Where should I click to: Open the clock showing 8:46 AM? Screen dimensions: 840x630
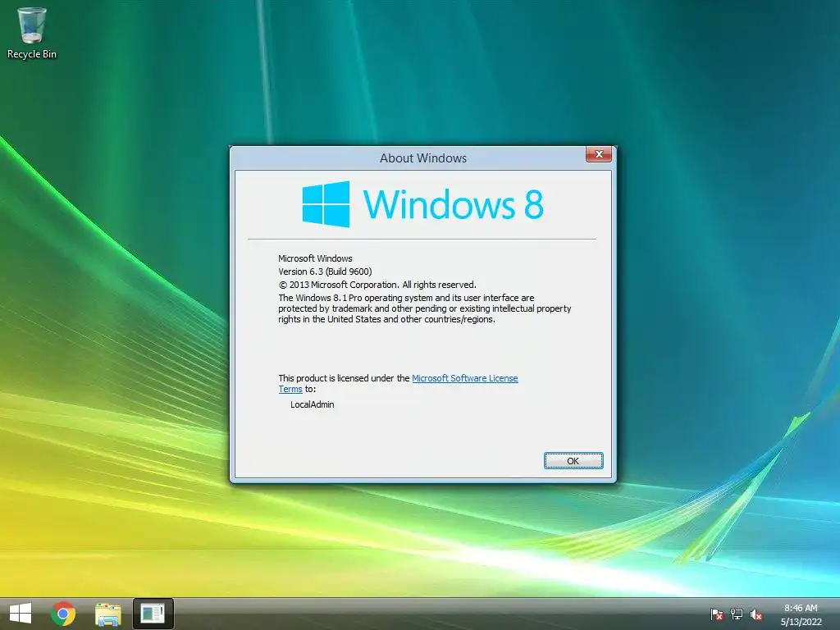[801, 608]
